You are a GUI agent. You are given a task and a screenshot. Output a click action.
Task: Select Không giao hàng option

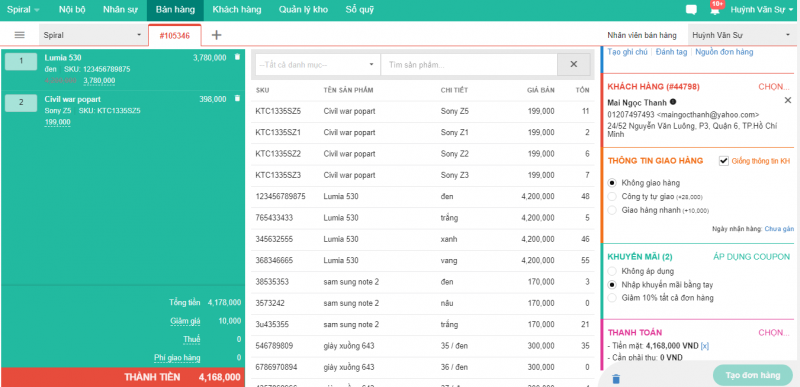click(x=612, y=183)
